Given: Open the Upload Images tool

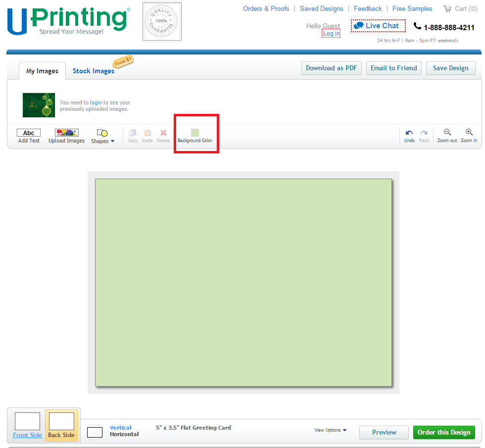Looking at the screenshot, I should [66, 133].
